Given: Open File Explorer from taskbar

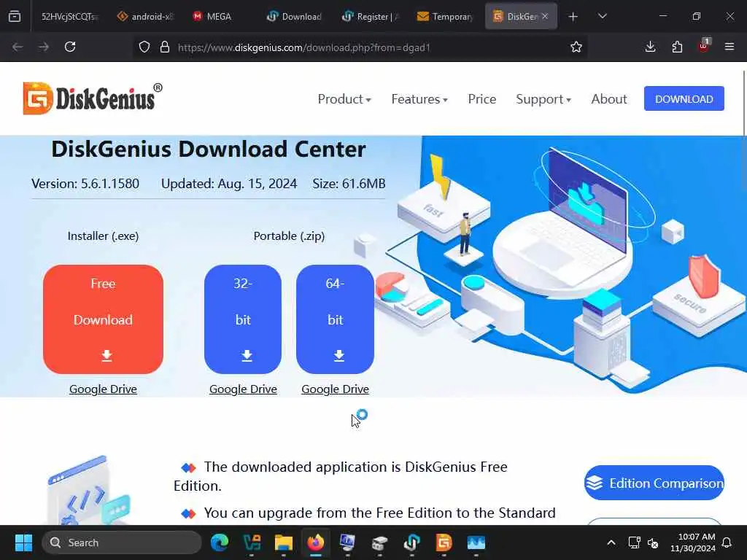Looking at the screenshot, I should pos(284,542).
